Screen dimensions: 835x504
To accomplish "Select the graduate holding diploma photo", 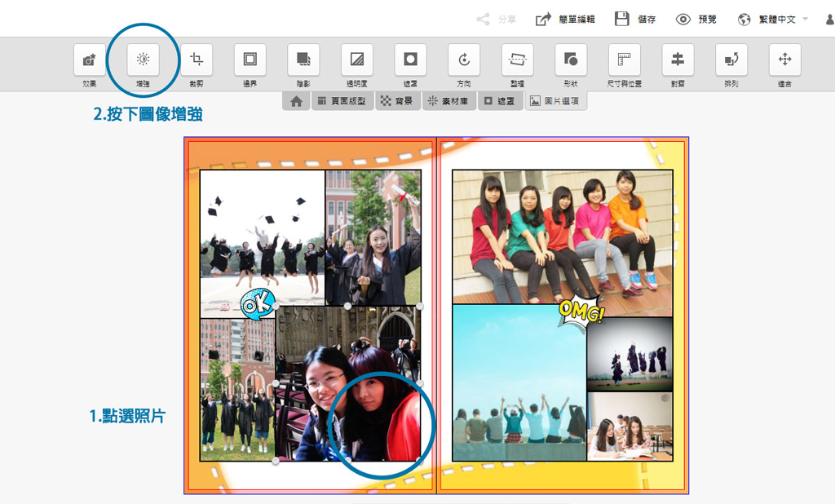I will point(373,237).
